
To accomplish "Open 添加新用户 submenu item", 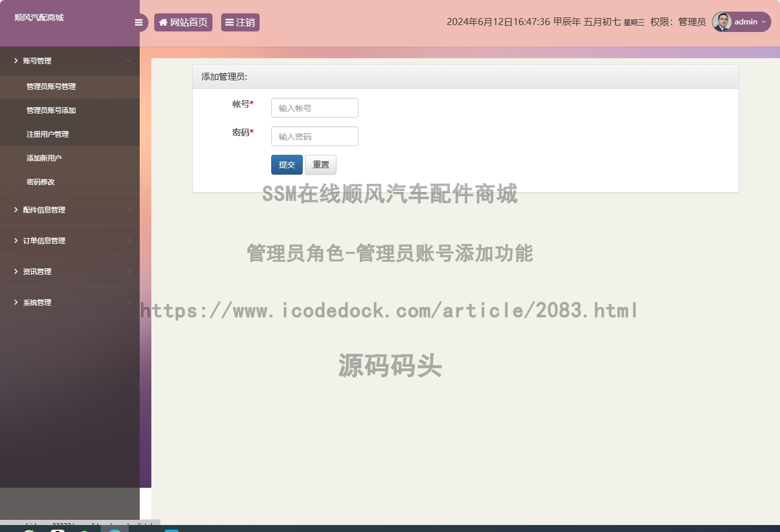I will (70, 158).
